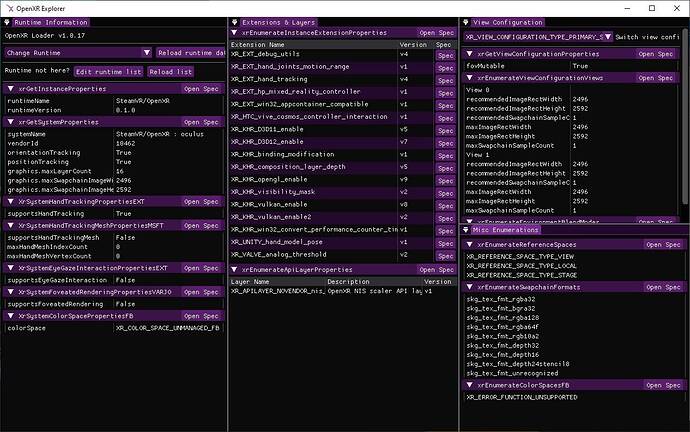Select the Runtime Information tab
690x432 pixels.
[51, 22]
